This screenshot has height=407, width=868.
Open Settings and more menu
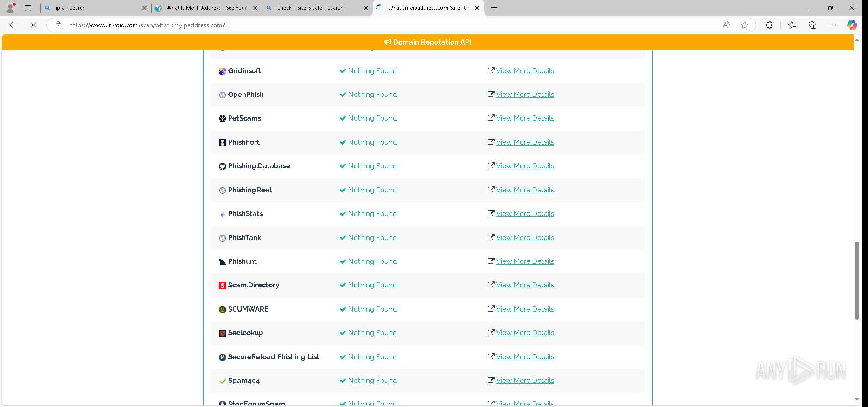coord(833,25)
